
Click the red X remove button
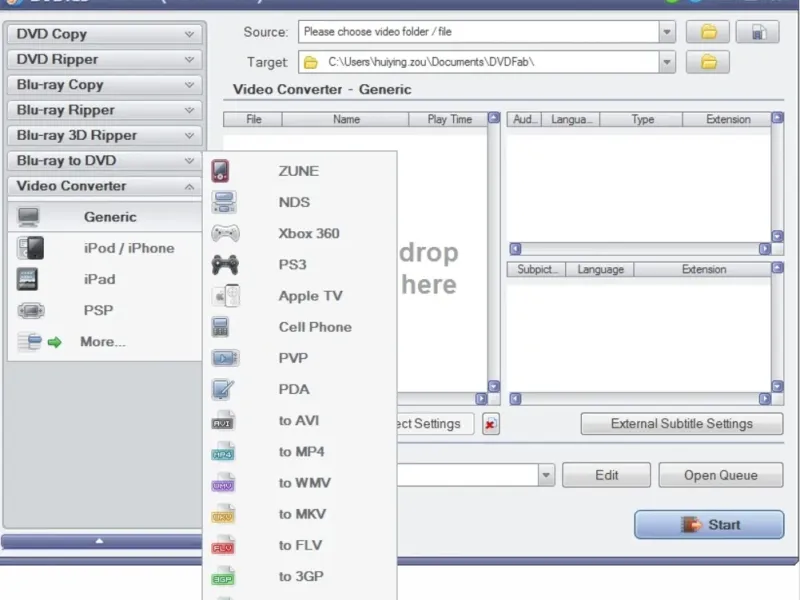[490, 424]
